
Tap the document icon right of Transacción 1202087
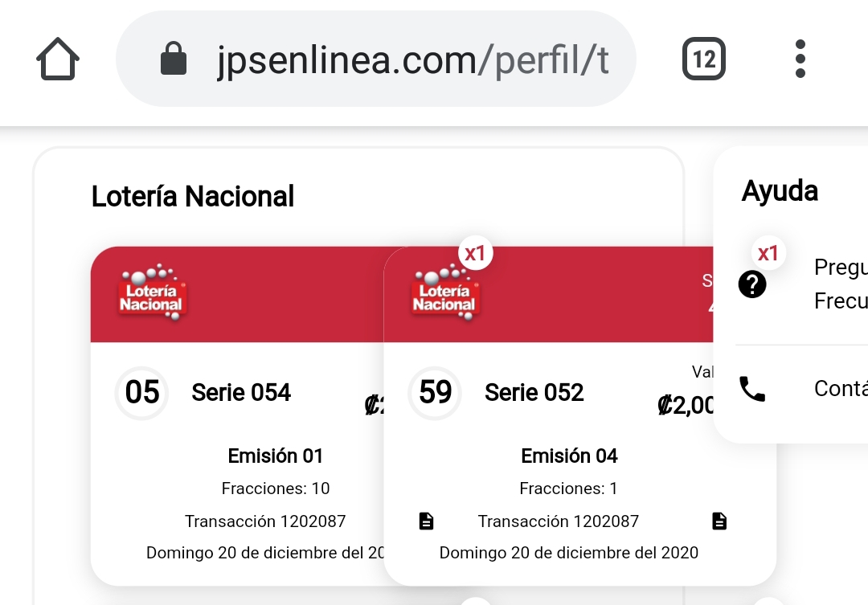click(719, 521)
